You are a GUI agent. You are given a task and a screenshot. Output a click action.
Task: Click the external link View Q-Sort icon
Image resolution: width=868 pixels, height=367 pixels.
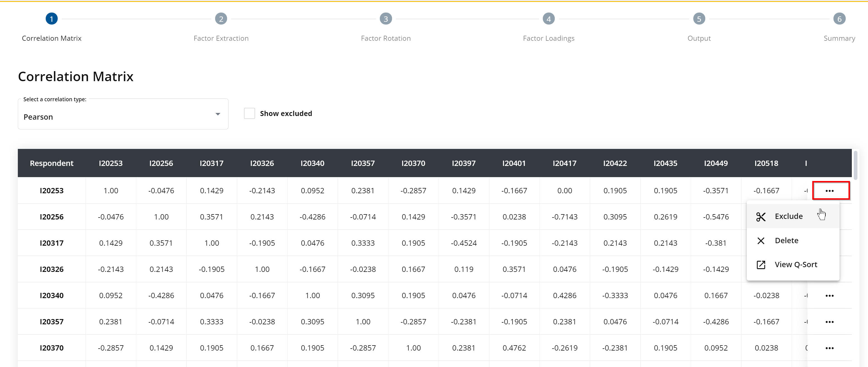click(761, 264)
